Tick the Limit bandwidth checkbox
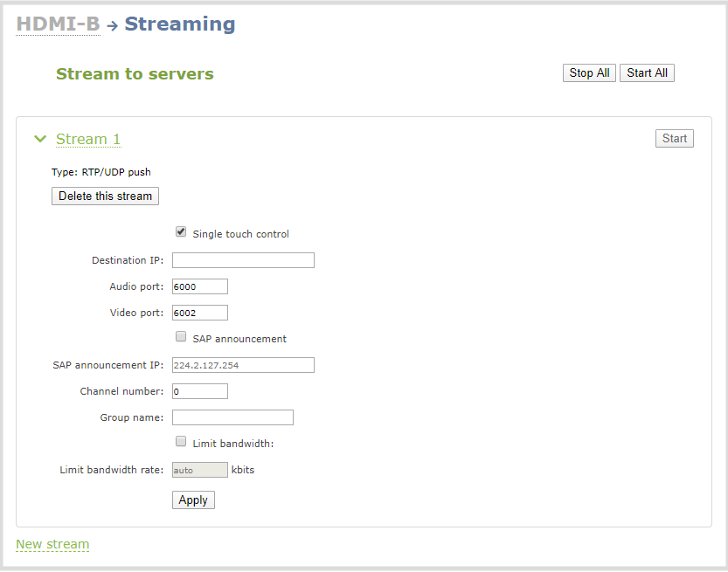 pos(181,442)
